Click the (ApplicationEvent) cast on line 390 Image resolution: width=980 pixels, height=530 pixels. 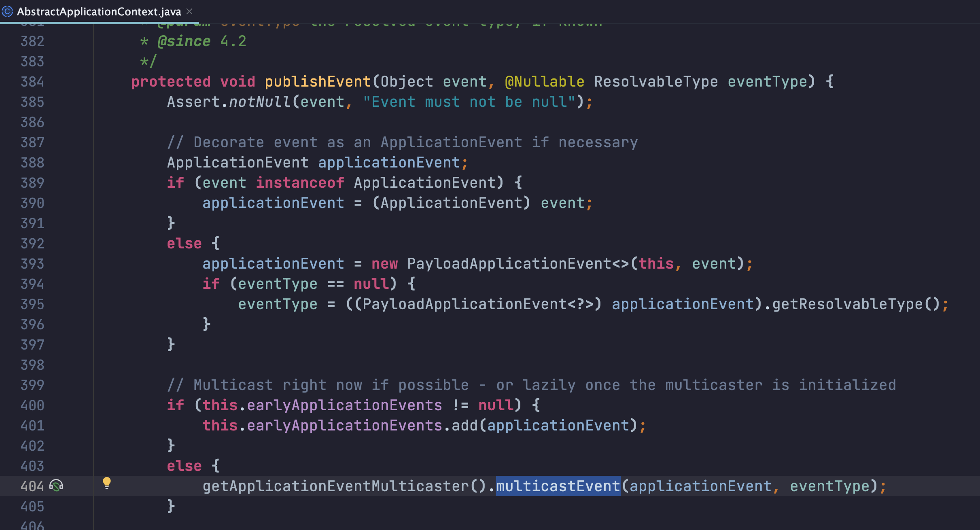point(451,203)
